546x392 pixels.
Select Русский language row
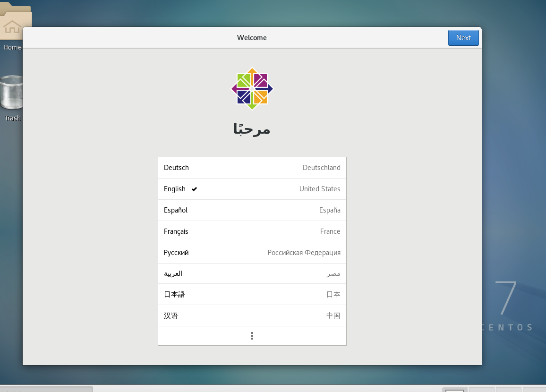point(252,253)
